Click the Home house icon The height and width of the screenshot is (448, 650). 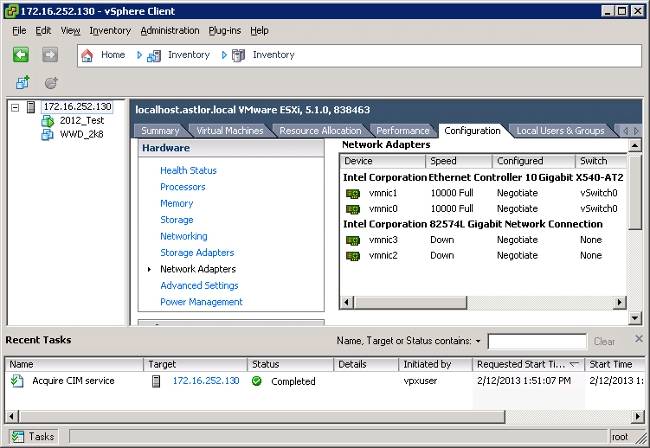click(87, 55)
